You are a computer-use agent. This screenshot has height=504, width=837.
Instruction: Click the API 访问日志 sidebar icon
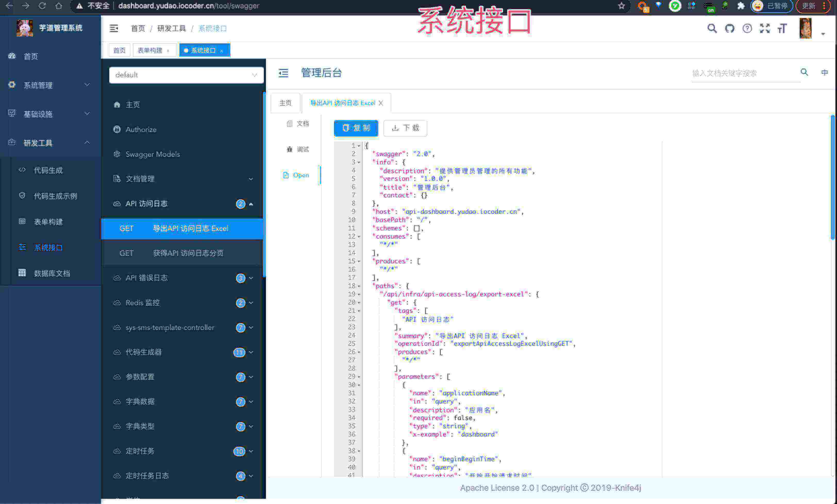point(116,204)
